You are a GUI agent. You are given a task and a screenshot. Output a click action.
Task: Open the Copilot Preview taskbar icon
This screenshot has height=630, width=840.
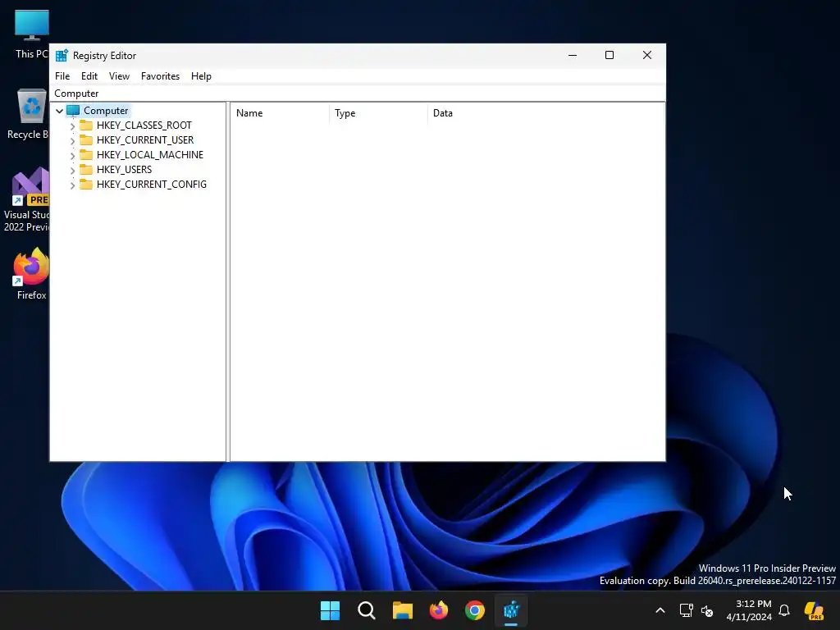click(814, 610)
